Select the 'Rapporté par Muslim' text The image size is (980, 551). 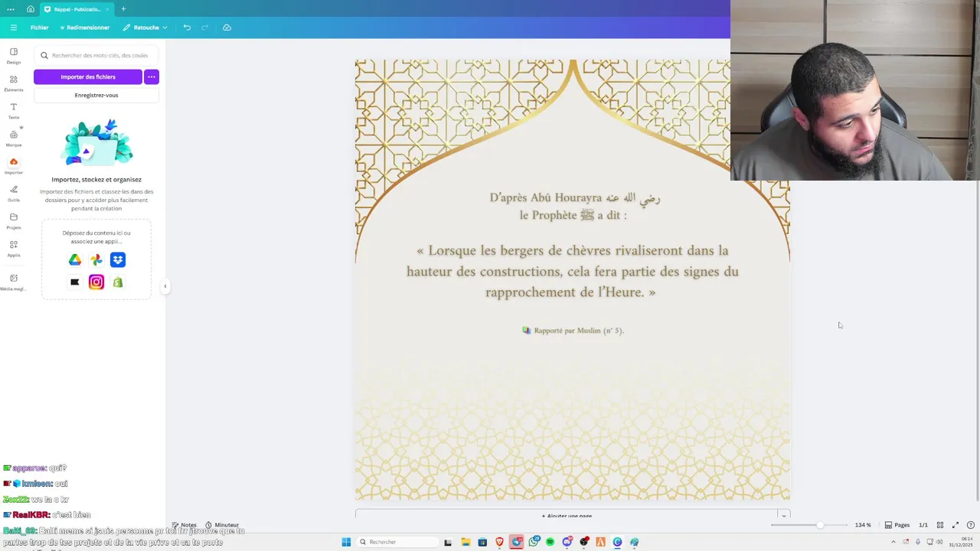click(x=573, y=331)
